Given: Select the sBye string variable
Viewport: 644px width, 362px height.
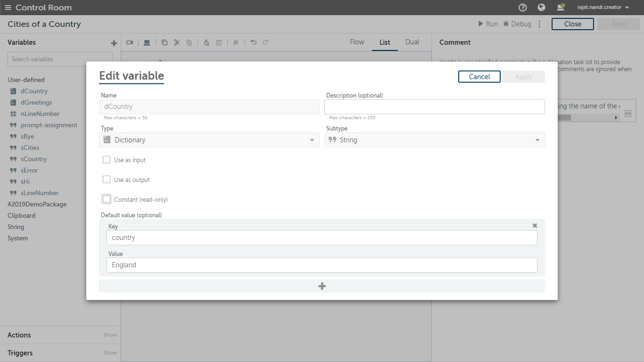Looking at the screenshot, I should coord(27,136).
